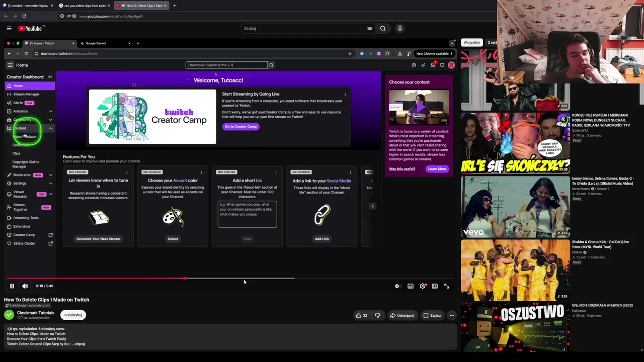This screenshot has height=362, width=644.
Task: Switch YouTube player to theater mode
Action: (x=435, y=286)
